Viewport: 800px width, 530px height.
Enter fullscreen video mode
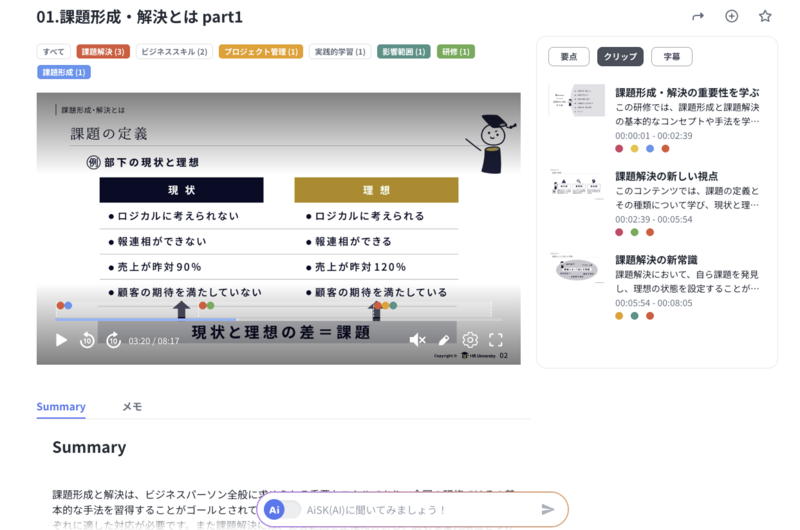[x=496, y=340]
